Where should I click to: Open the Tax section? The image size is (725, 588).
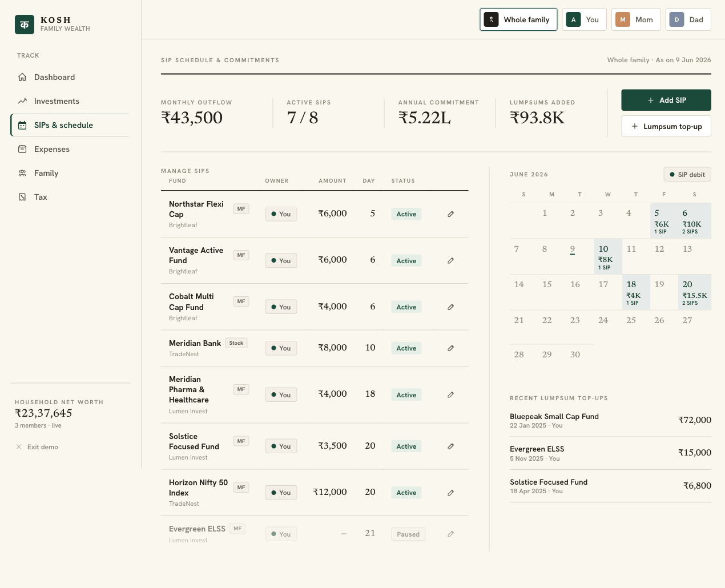pos(70,197)
